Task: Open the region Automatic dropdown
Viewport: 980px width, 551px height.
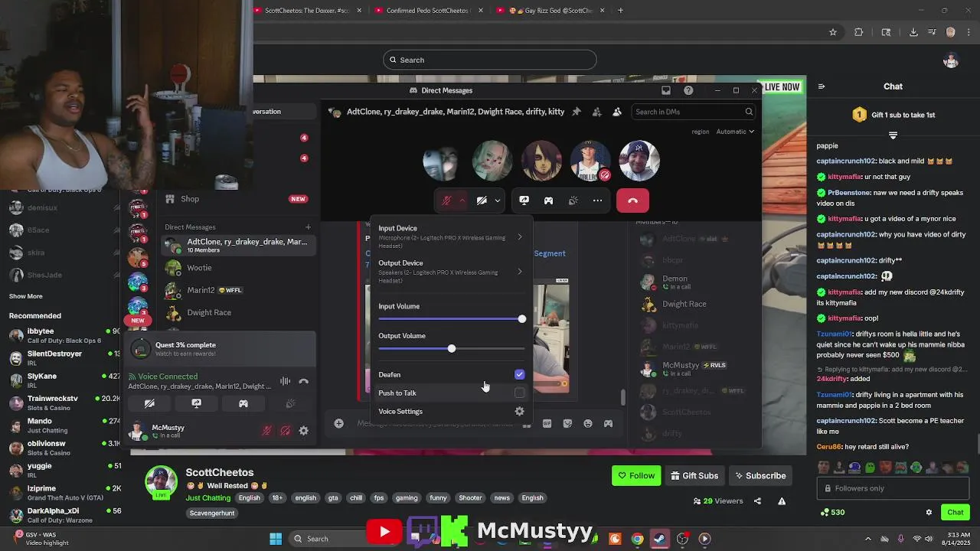Action: pos(735,132)
